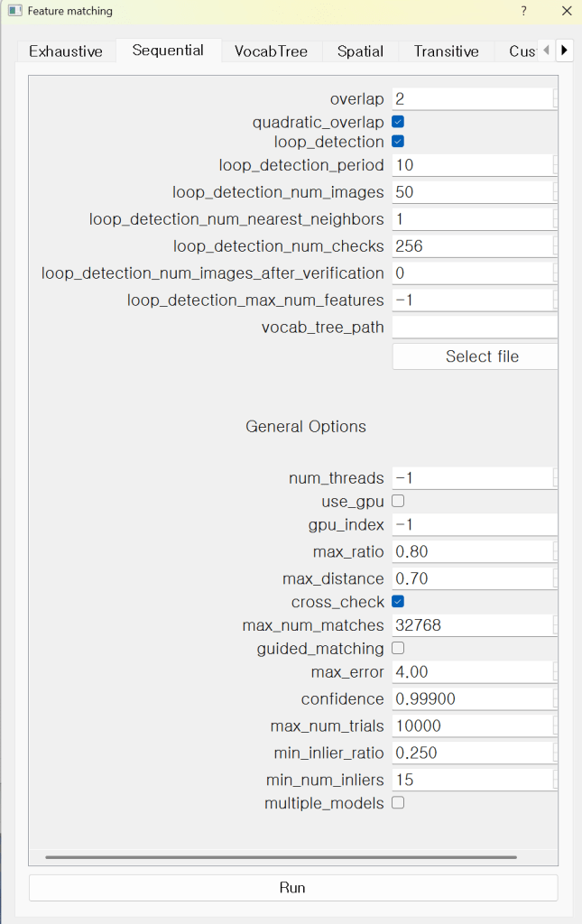This screenshot has width=582, height=924.
Task: Click the horizontal scrollbar at panel bottom
Action: (281, 857)
